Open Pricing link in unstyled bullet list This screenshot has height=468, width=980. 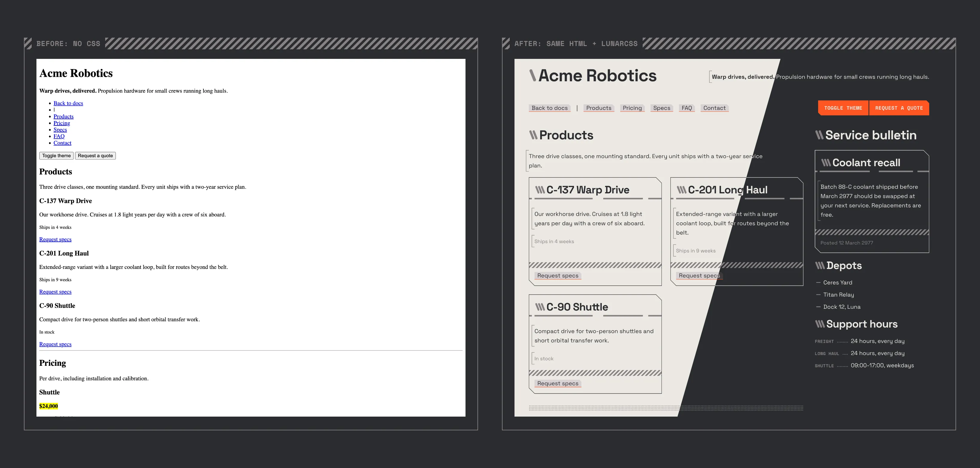point(62,123)
